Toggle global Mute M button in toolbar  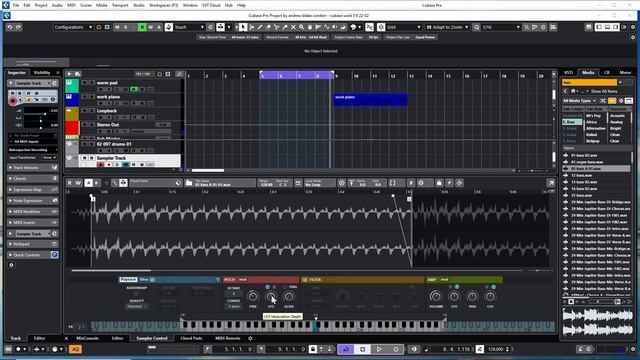coord(117,27)
